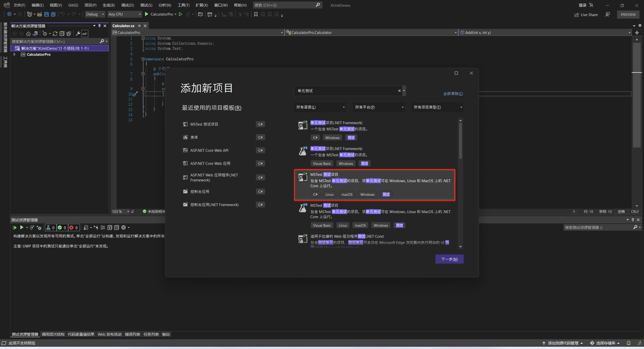Click Run All Tests in Test Explorer
This screenshot has height=349, width=644.
(x=15, y=228)
